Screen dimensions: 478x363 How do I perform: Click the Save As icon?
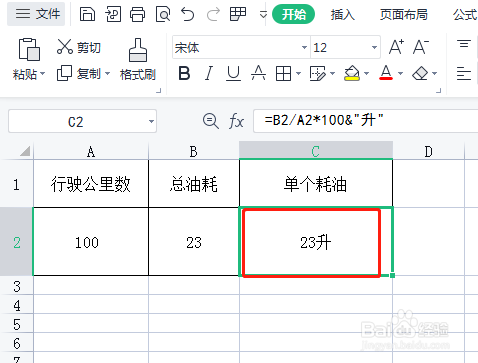(113, 14)
